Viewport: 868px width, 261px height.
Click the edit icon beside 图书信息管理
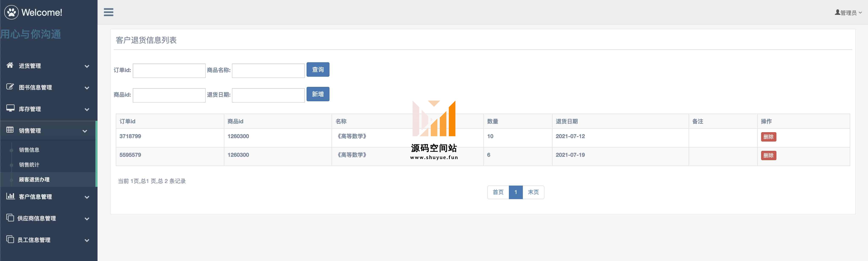(10, 87)
